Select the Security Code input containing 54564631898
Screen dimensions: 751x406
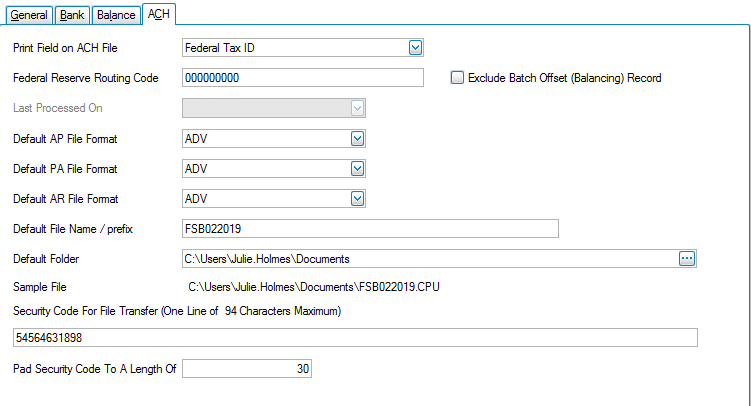click(x=354, y=338)
